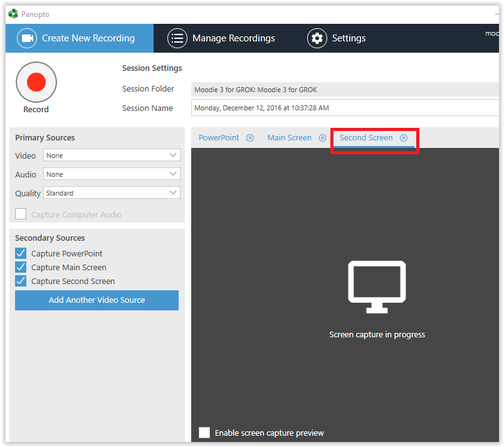Uncheck Capture Main Screen

tap(21, 267)
